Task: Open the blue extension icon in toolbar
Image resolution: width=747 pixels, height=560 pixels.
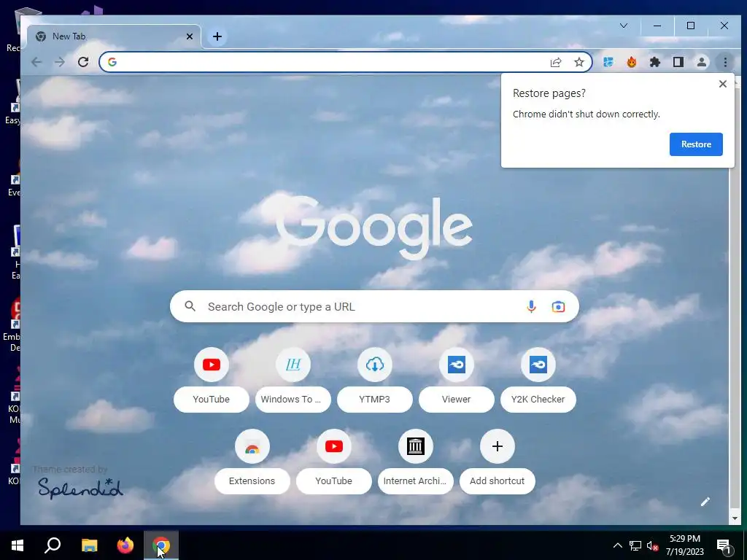Action: click(x=608, y=62)
